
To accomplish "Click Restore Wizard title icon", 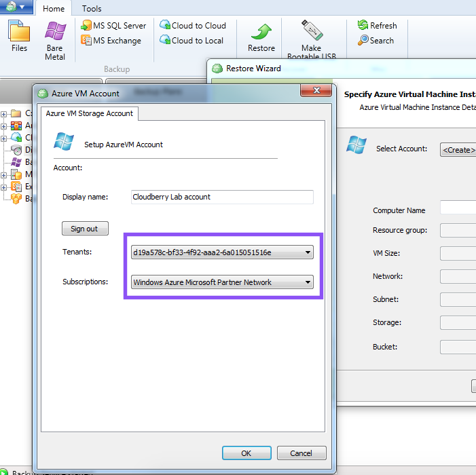I will (x=217, y=69).
